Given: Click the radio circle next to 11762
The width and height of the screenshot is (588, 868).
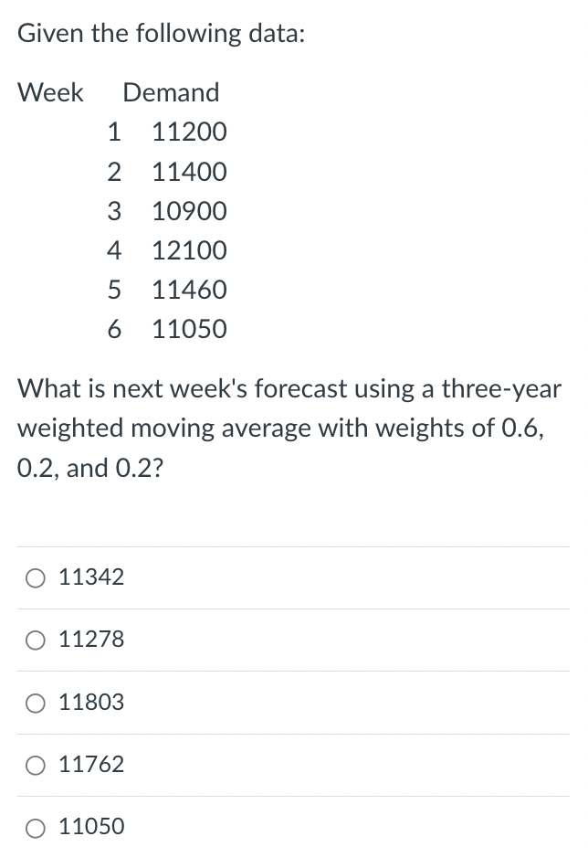Looking at the screenshot, I should pyautogui.click(x=36, y=765).
